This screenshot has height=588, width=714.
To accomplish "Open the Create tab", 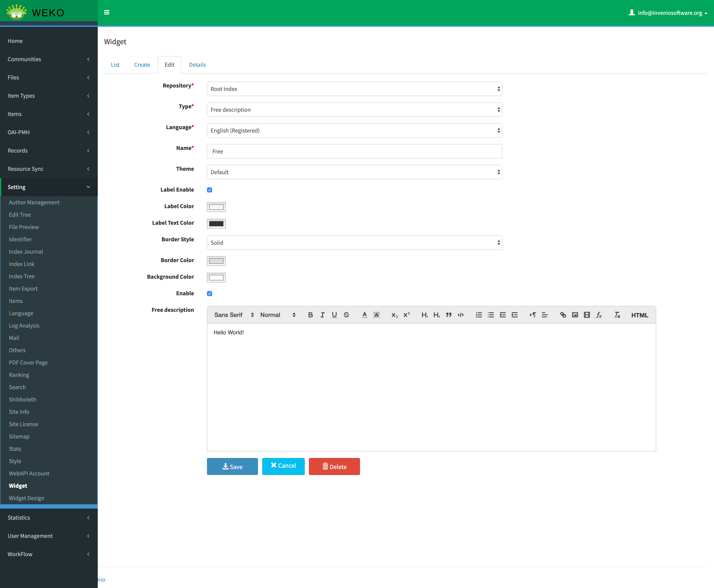I will pos(142,65).
